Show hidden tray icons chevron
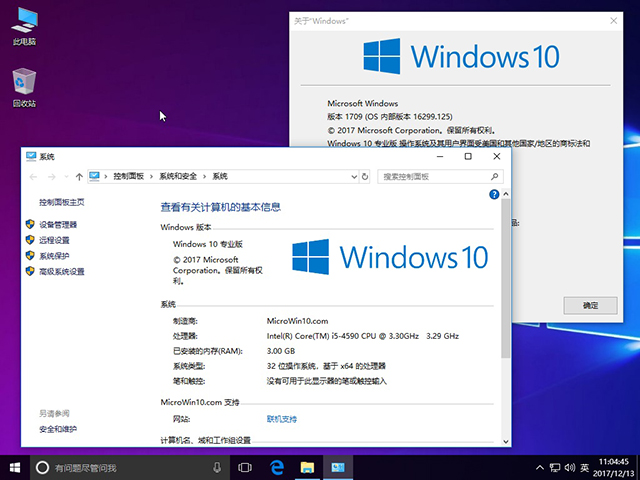This screenshot has width=640, height=480. pos(540,468)
